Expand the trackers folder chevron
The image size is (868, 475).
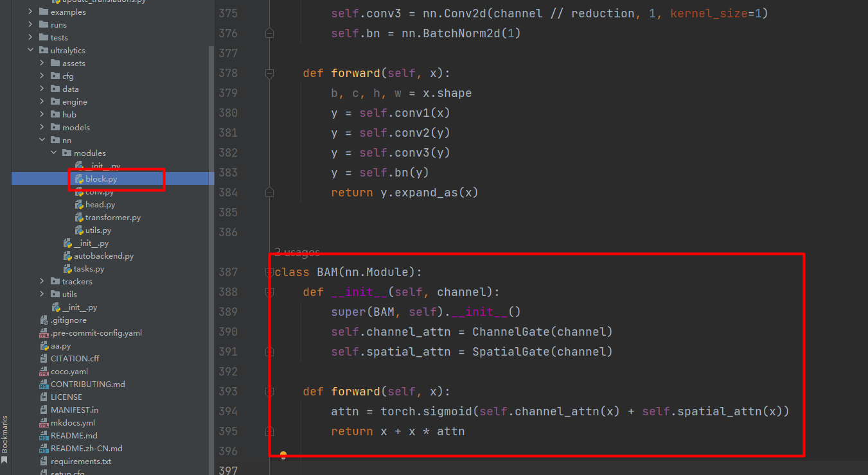(42, 282)
